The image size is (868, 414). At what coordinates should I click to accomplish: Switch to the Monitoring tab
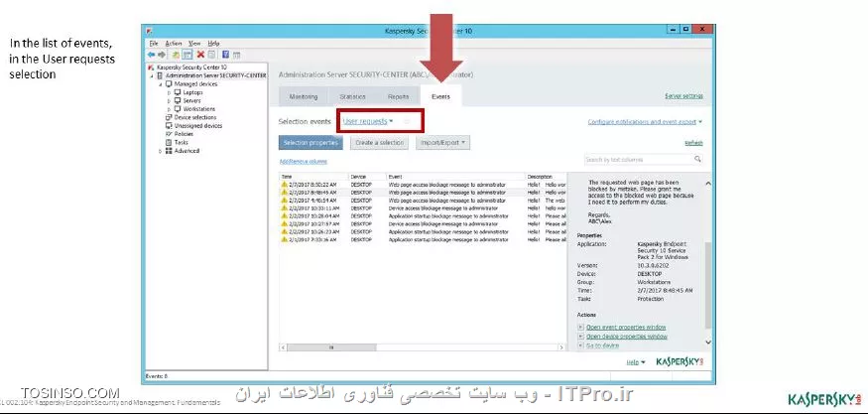point(304,96)
